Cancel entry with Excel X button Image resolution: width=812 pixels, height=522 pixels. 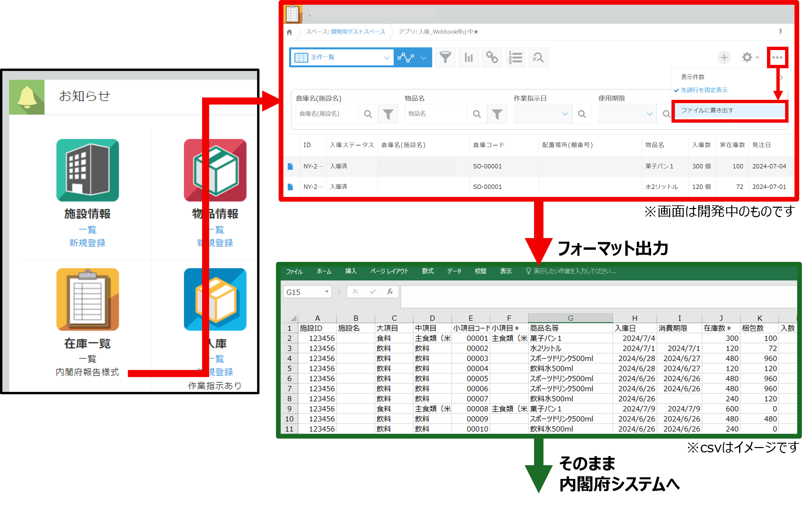pyautogui.click(x=355, y=292)
